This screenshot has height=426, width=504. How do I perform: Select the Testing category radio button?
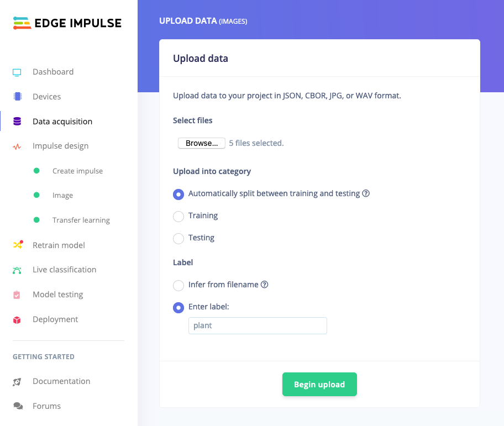(x=179, y=238)
